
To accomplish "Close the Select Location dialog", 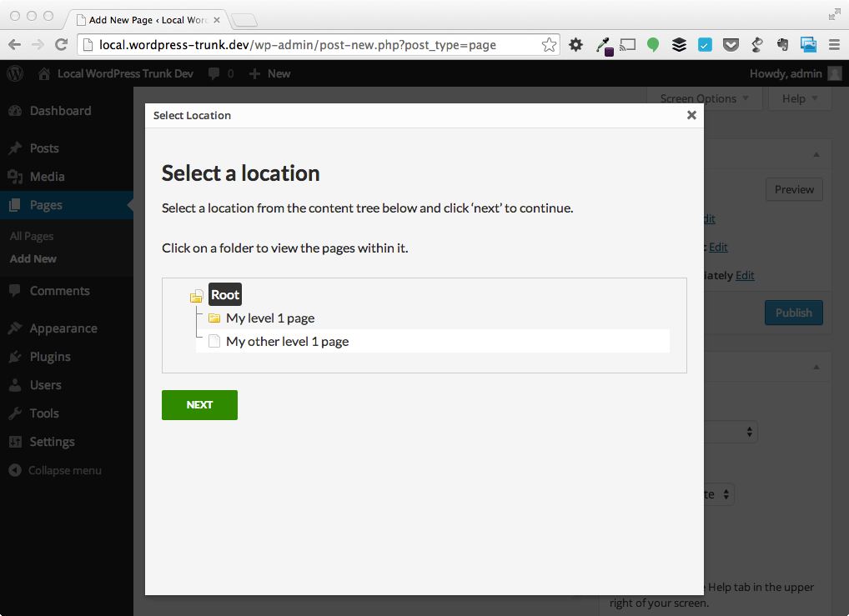I will [691, 115].
